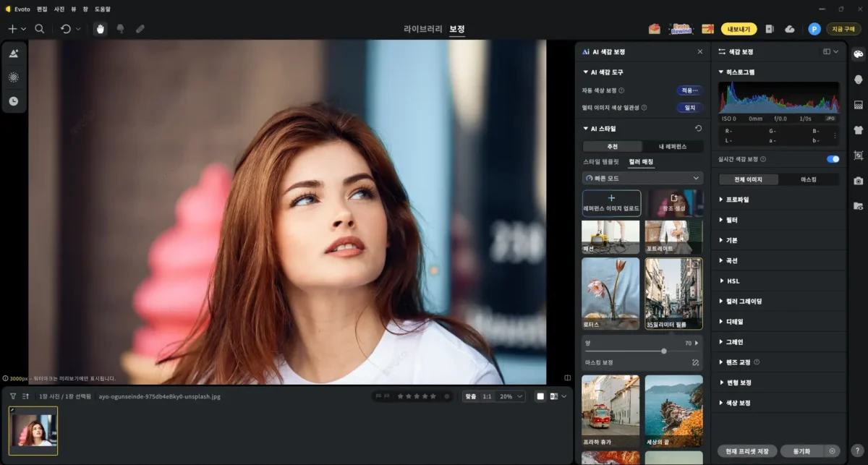Viewport: 868px width, 465px height.
Task: Toggle the 실시간 색감 보정 switch
Action: click(x=833, y=159)
